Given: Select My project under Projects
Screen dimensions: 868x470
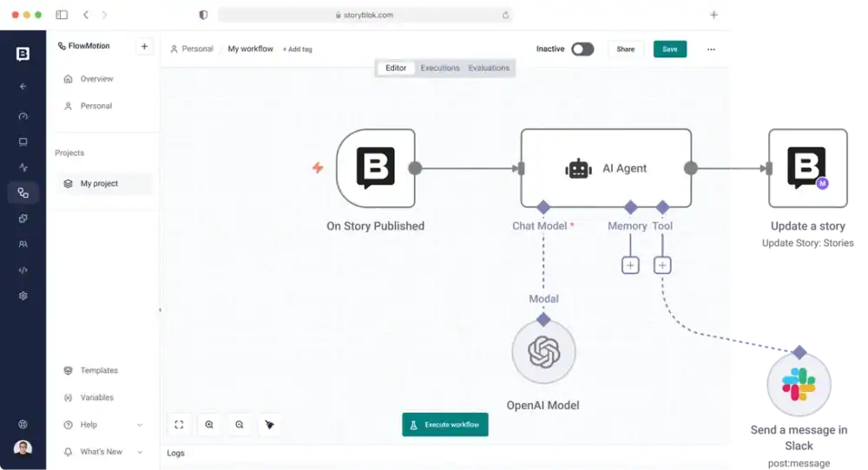Looking at the screenshot, I should [103, 184].
